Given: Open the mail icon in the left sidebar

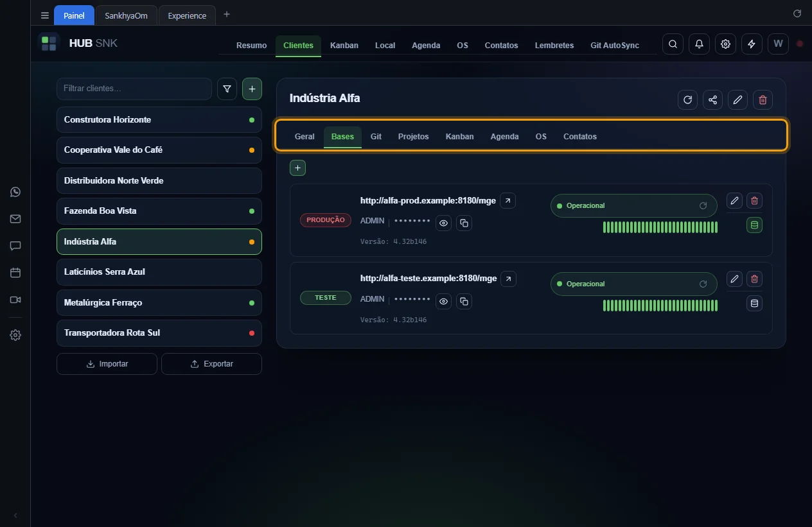Looking at the screenshot, I should coord(15,219).
